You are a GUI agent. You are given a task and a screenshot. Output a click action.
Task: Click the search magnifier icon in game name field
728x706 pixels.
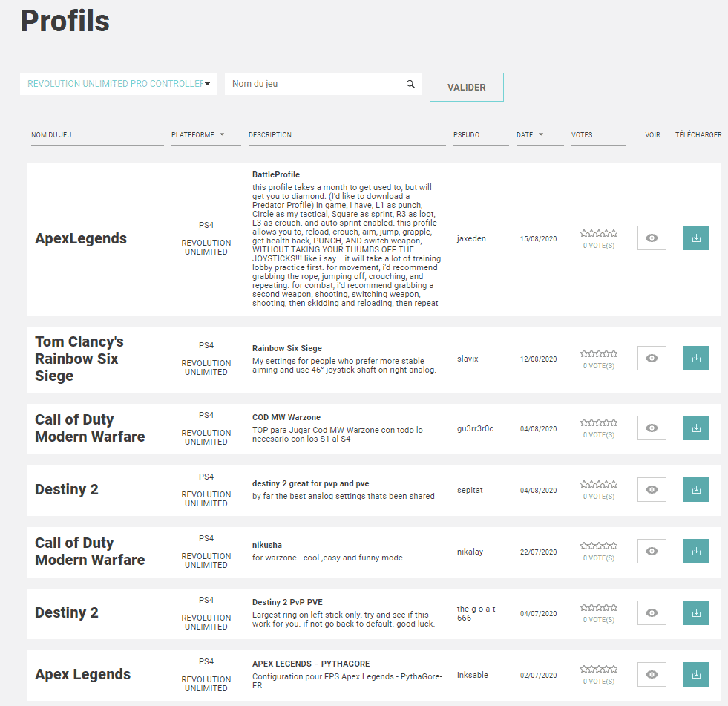click(410, 84)
